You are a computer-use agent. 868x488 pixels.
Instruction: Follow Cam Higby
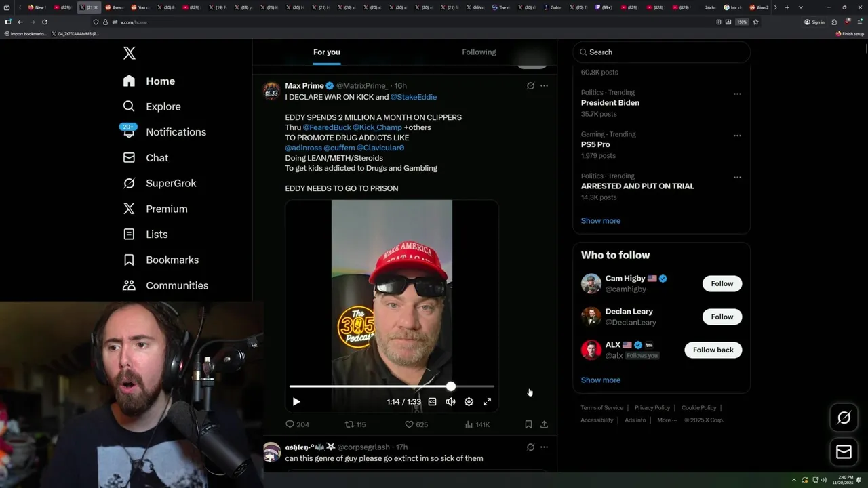pyautogui.click(x=722, y=283)
